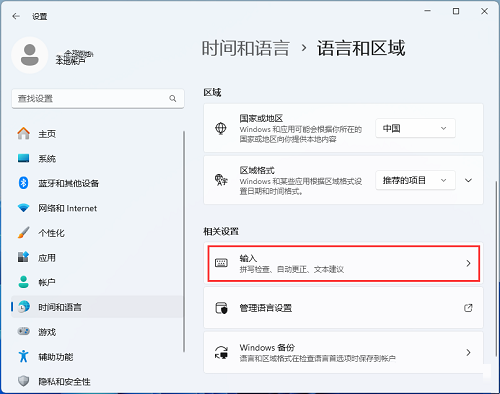This screenshot has width=500, height=394.
Task: Open the 中国 country dropdown
Action: click(x=415, y=128)
